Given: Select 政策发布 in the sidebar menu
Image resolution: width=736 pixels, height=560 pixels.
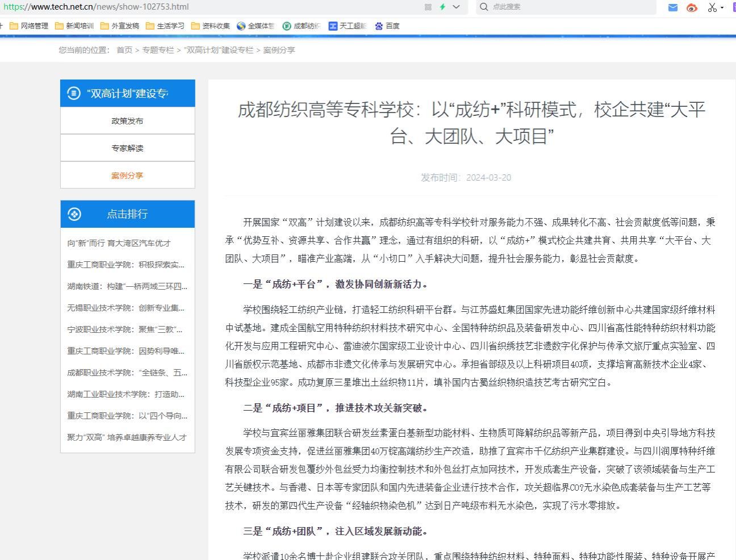Looking at the screenshot, I should point(127,121).
